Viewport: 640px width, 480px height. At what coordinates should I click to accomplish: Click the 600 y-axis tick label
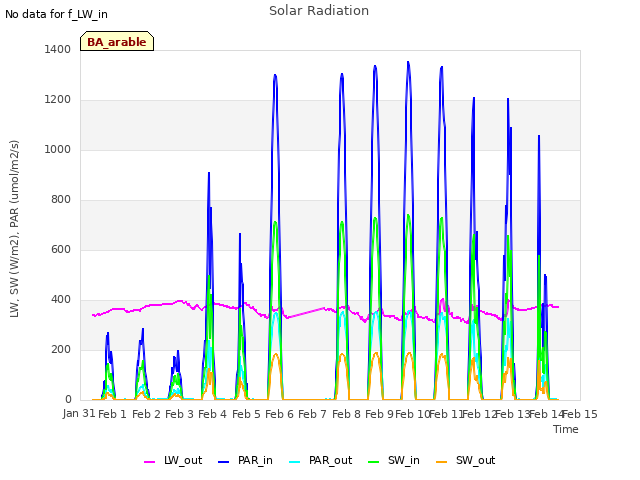click(61, 249)
